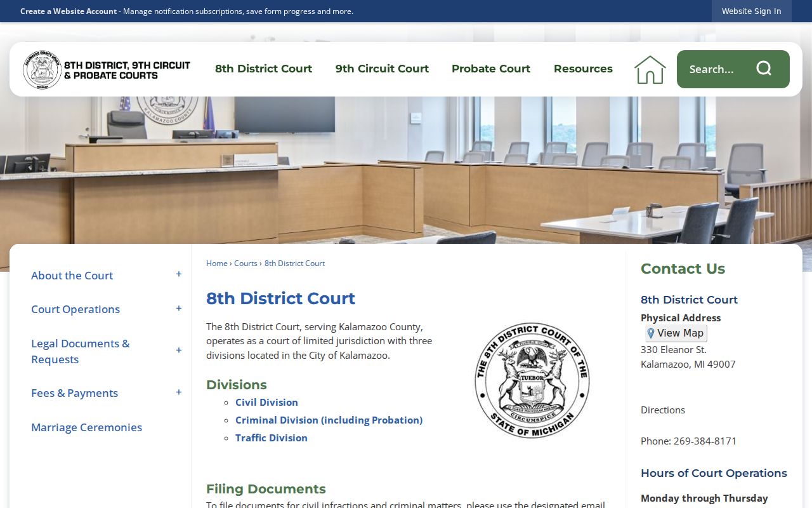Open the Create a Website Account link
Viewport: 812px width, 508px height.
coord(69,11)
